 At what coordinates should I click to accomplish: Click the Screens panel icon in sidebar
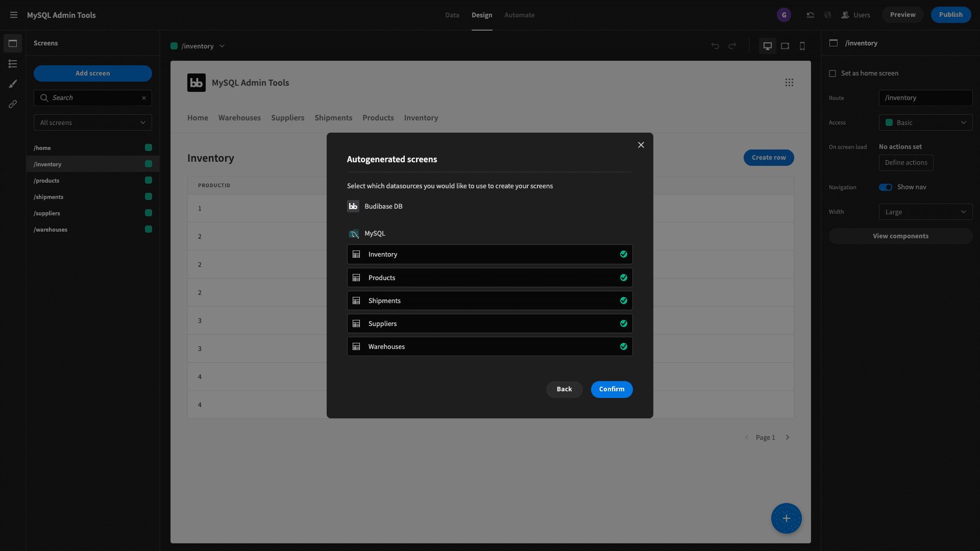[12, 44]
